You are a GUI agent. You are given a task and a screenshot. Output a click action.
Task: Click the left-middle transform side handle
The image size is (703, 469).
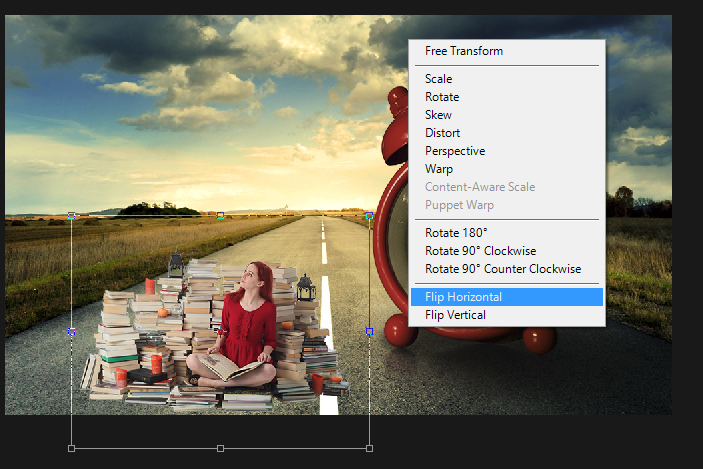[71, 331]
